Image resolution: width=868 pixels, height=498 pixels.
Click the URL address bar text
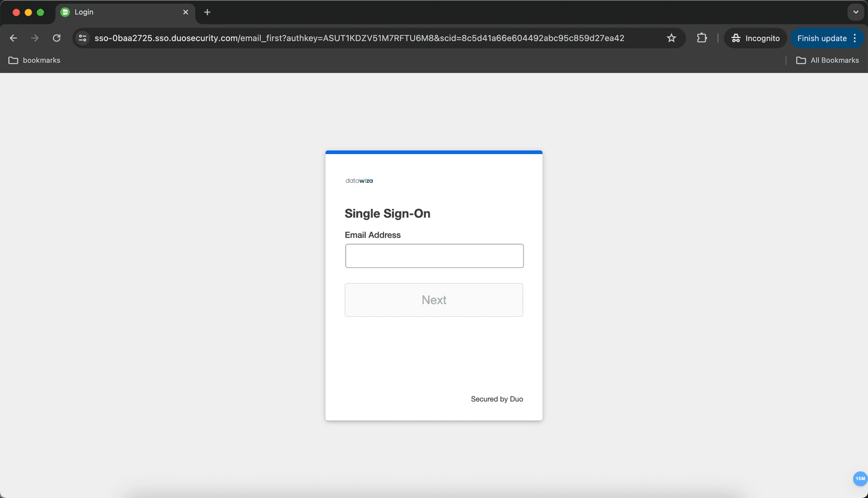coord(359,38)
